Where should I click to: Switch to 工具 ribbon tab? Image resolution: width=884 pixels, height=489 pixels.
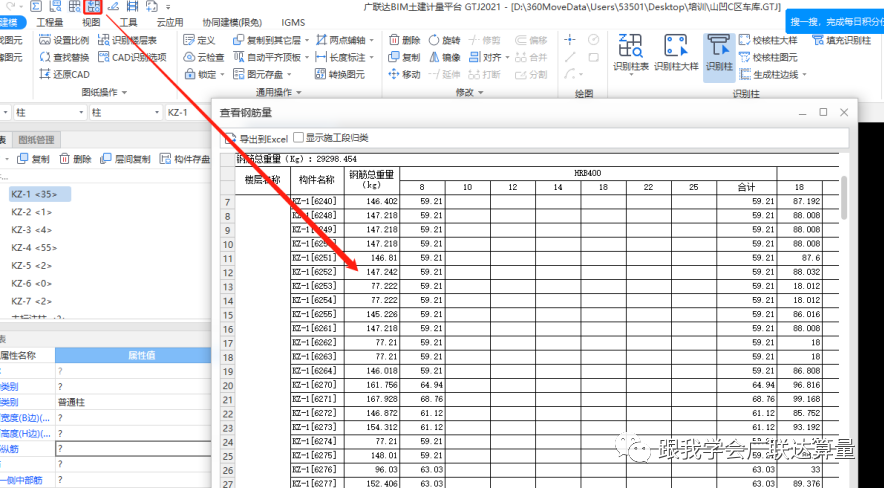129,23
